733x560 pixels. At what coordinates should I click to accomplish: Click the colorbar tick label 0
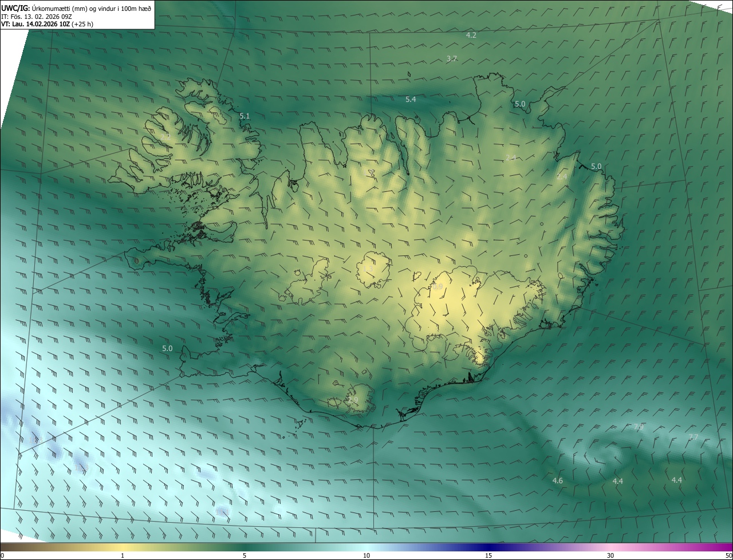[x=2, y=556]
